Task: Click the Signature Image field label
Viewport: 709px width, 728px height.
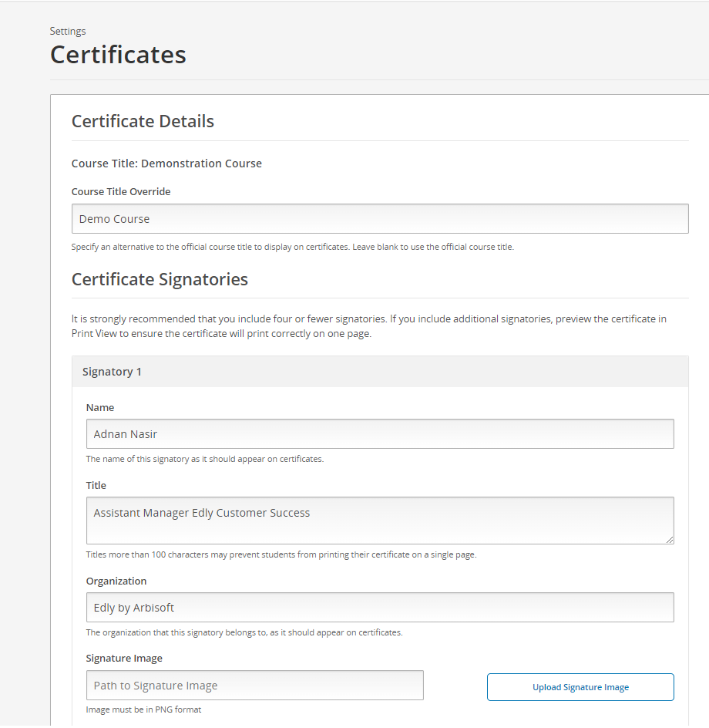Action: point(124,658)
